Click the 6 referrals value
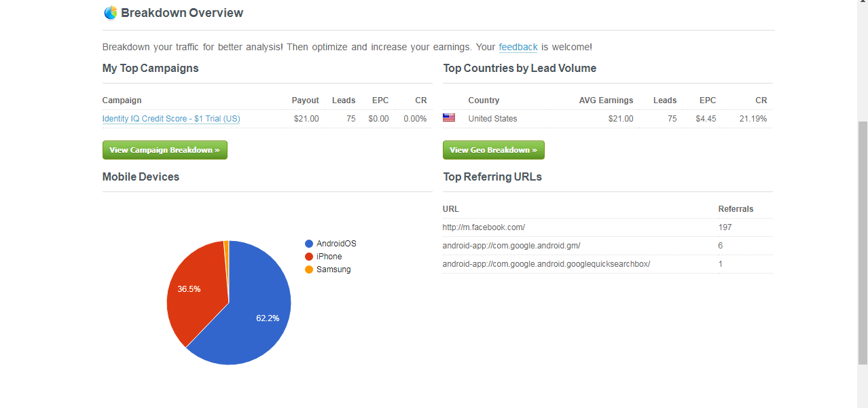 point(721,246)
